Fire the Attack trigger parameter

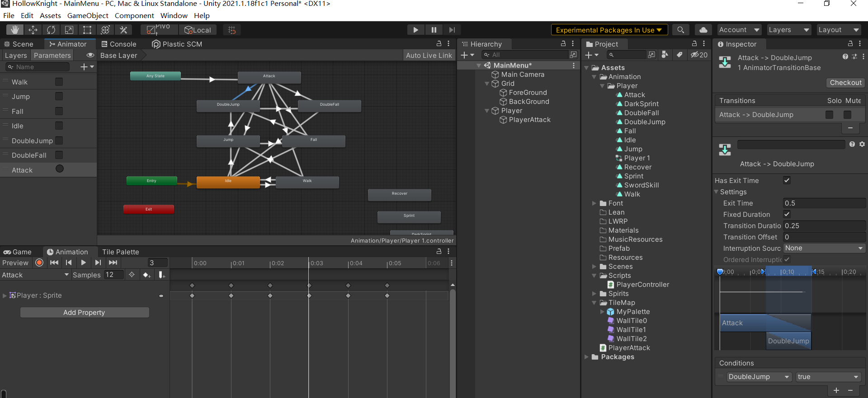[x=59, y=169]
